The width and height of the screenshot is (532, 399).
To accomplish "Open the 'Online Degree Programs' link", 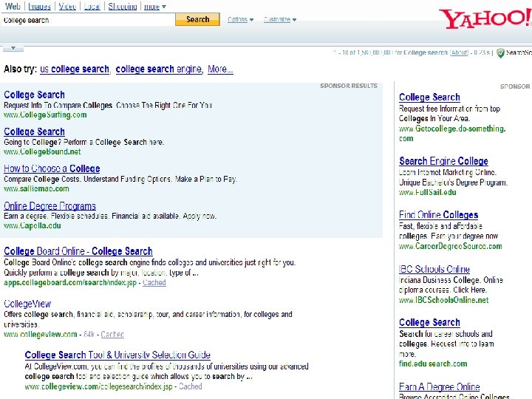I will (x=50, y=206).
